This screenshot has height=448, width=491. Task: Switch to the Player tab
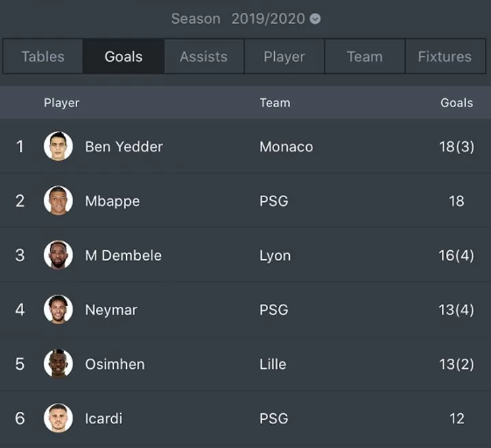(284, 57)
